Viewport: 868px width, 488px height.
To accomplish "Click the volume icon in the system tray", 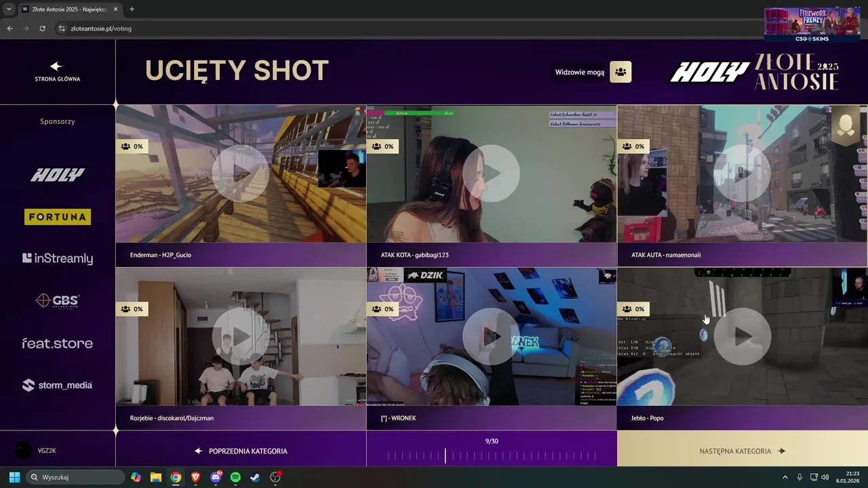I will pyautogui.click(x=825, y=477).
